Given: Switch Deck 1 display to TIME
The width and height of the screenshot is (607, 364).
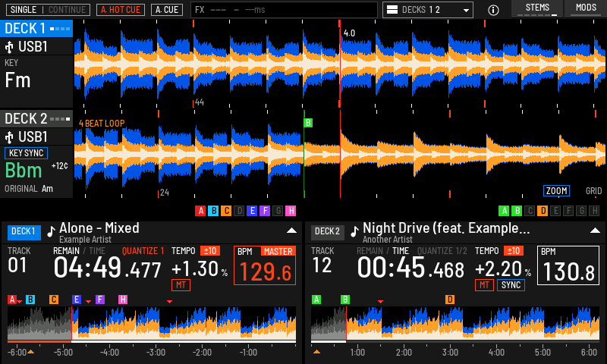Looking at the screenshot, I should coord(97,251).
